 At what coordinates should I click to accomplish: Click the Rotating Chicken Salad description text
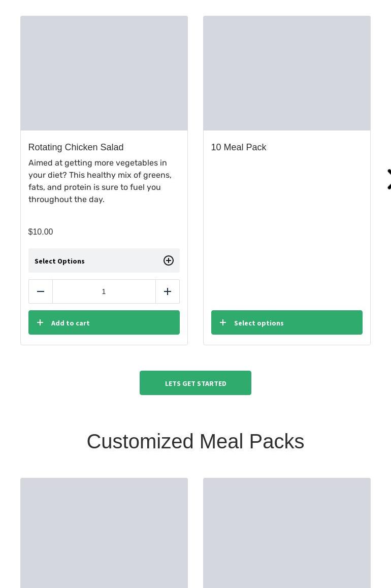coord(100,181)
